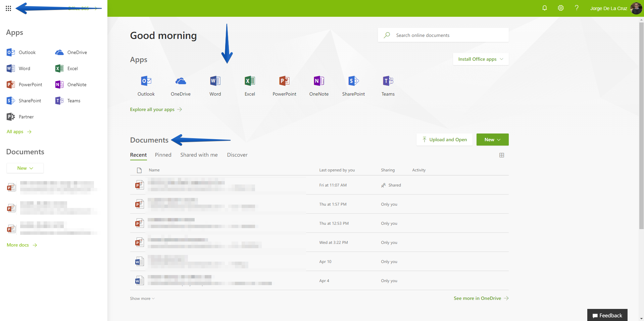Click the Teams tile in main Apps
644x321 pixels.
point(388,86)
